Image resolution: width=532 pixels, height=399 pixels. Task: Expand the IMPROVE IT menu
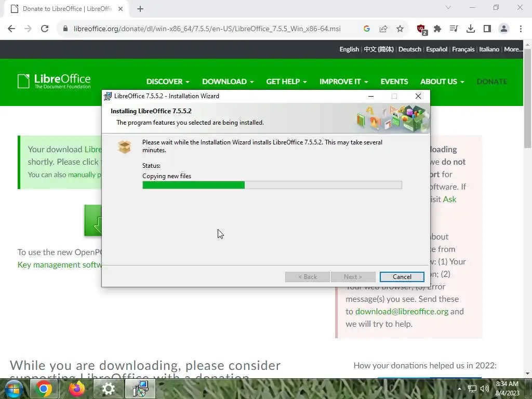point(344,82)
